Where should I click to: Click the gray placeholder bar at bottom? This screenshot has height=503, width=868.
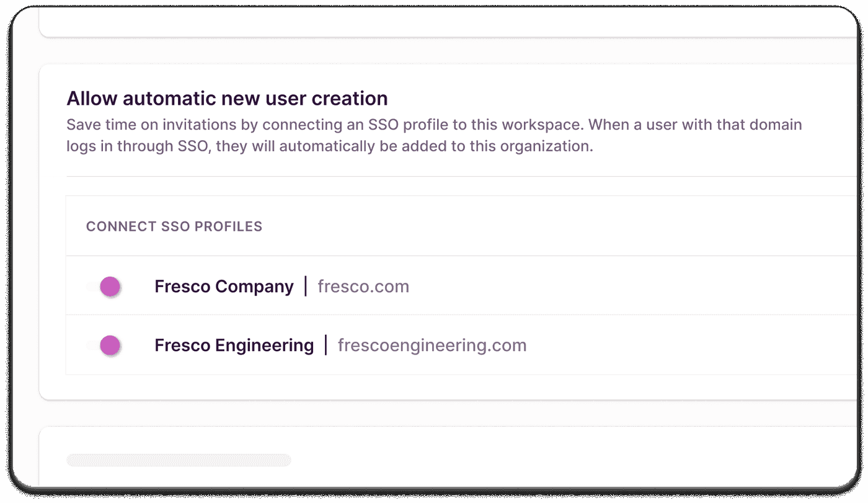pos(179,459)
